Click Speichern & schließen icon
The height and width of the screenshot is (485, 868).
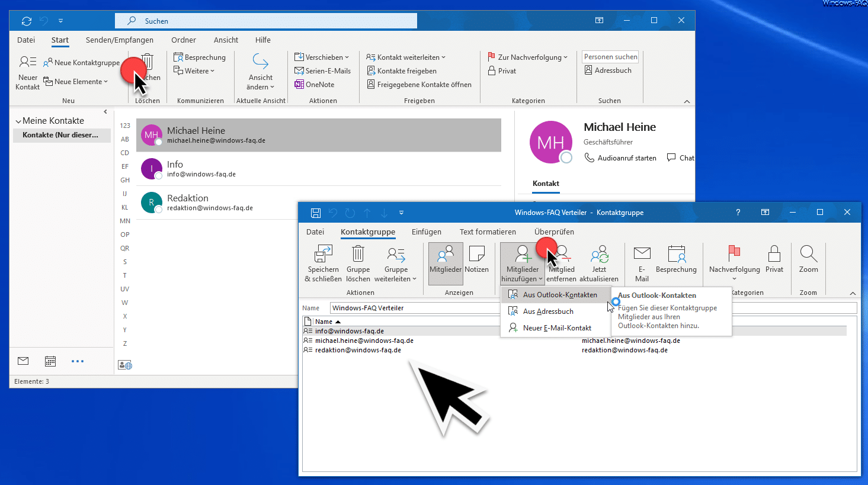[x=324, y=254]
